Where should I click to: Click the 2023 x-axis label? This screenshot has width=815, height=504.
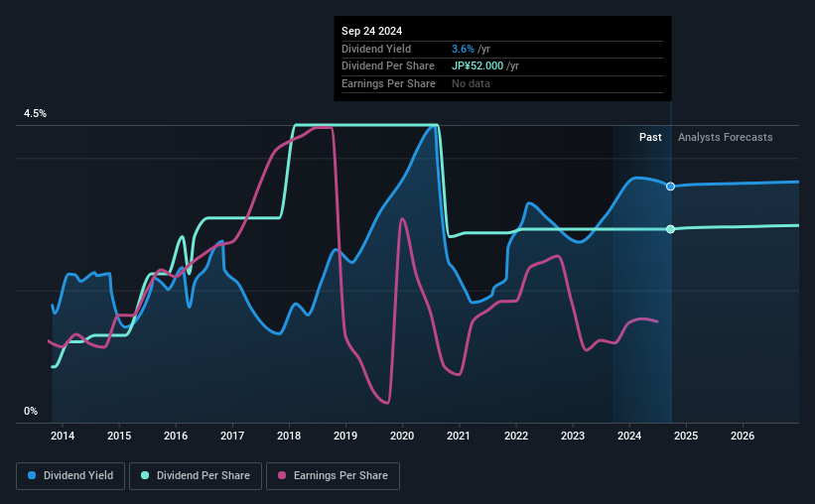pyautogui.click(x=573, y=436)
